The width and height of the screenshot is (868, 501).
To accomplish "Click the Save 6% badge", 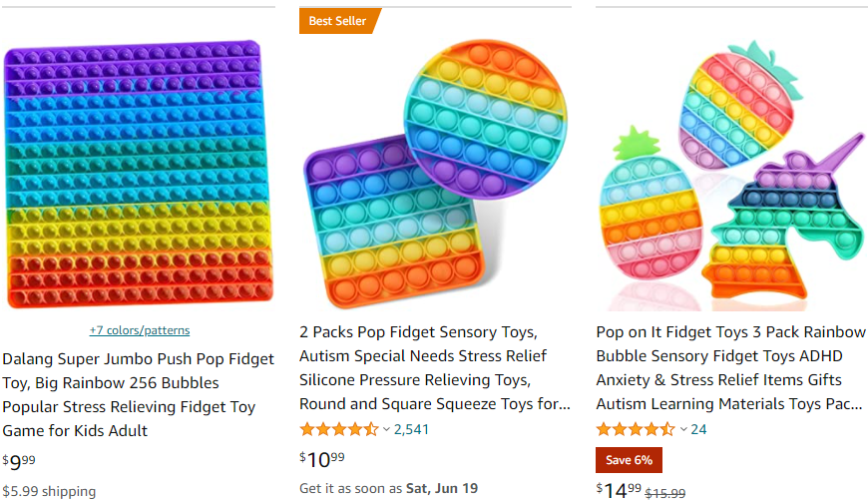I will point(629,460).
